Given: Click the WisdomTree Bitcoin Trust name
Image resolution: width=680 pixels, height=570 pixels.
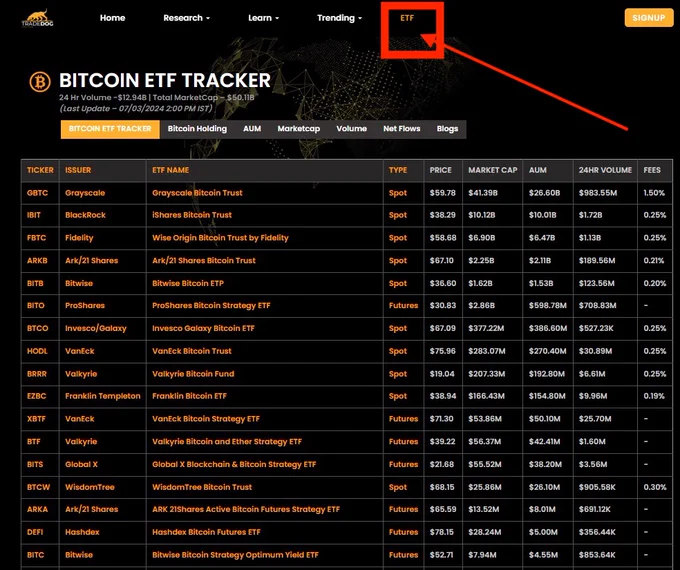Looking at the screenshot, I should pyautogui.click(x=202, y=487).
